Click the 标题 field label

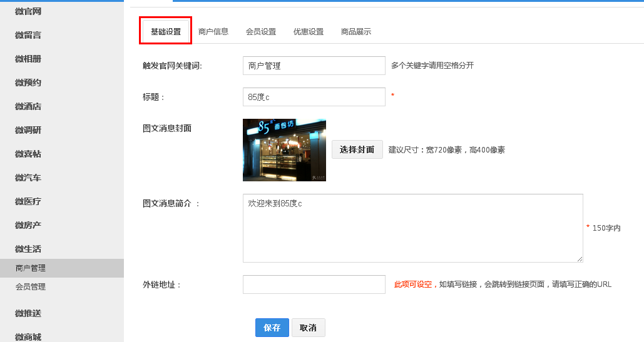click(153, 97)
